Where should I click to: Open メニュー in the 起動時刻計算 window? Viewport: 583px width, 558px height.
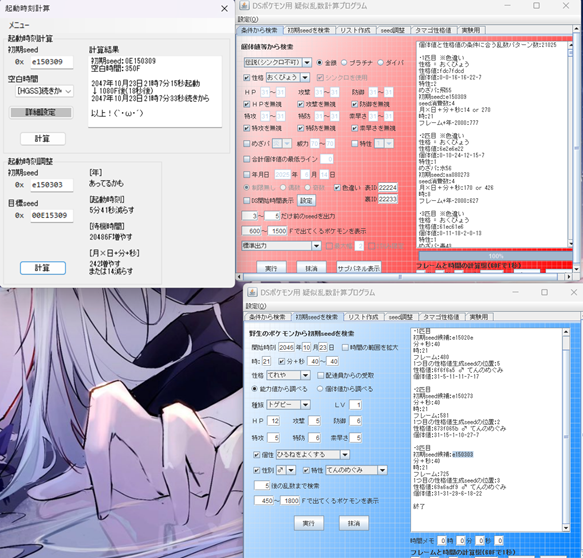pos(19,25)
